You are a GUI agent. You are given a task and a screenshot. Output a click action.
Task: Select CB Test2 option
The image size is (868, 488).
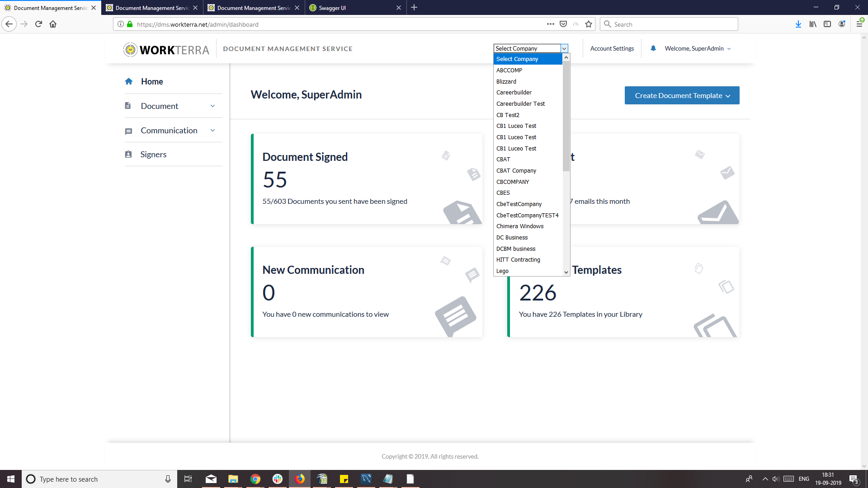[x=528, y=115]
